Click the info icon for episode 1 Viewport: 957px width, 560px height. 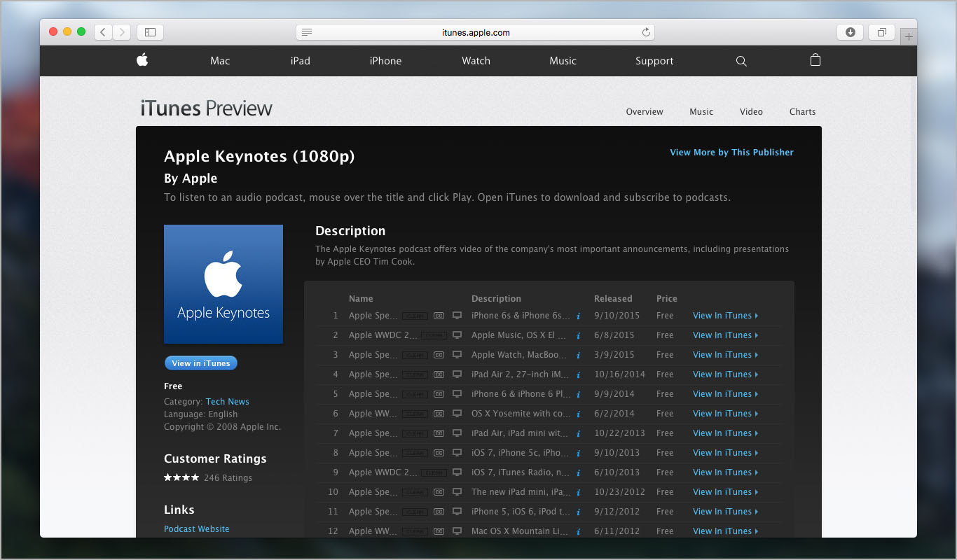(x=578, y=316)
